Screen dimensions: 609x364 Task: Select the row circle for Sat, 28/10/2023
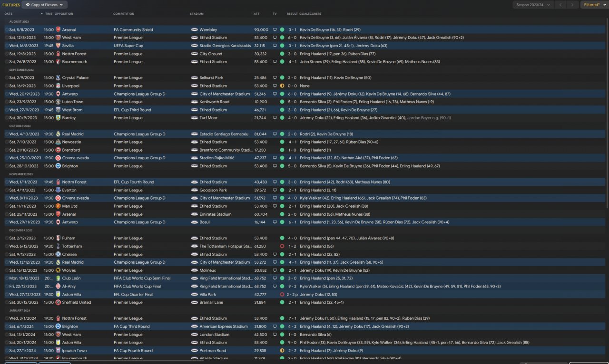pyautogui.click(x=7, y=166)
